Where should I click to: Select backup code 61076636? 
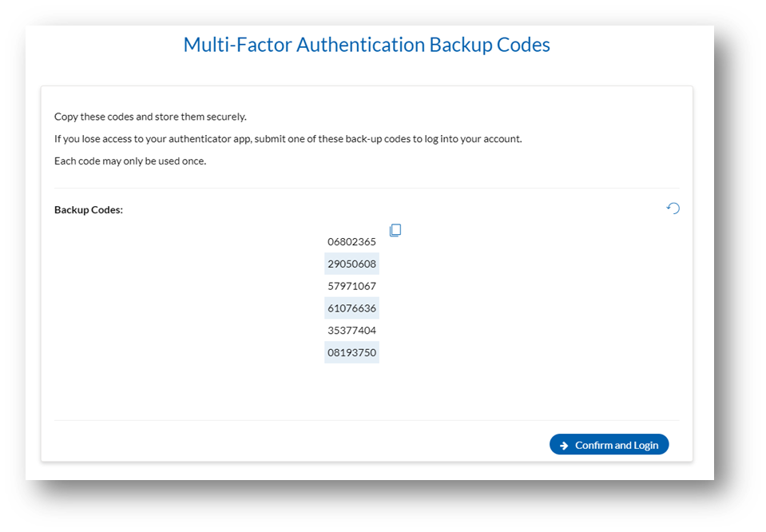[352, 308]
